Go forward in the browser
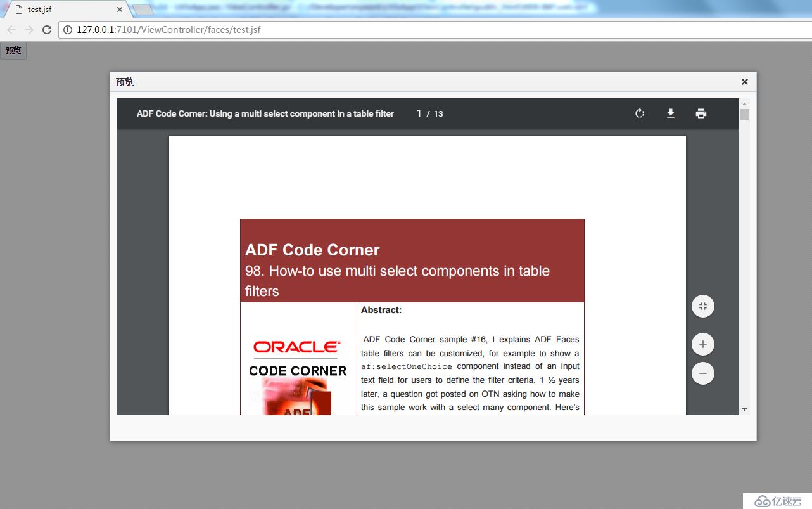The image size is (812, 509). [29, 30]
